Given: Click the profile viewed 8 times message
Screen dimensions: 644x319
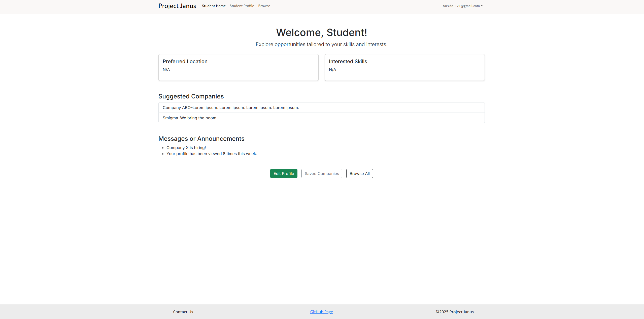Looking at the screenshot, I should (212, 154).
